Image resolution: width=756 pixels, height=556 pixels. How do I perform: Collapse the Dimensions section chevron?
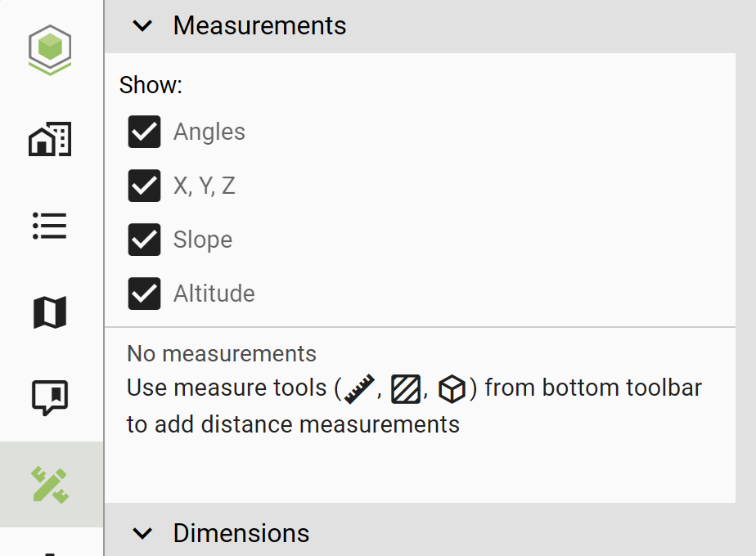tap(142, 533)
